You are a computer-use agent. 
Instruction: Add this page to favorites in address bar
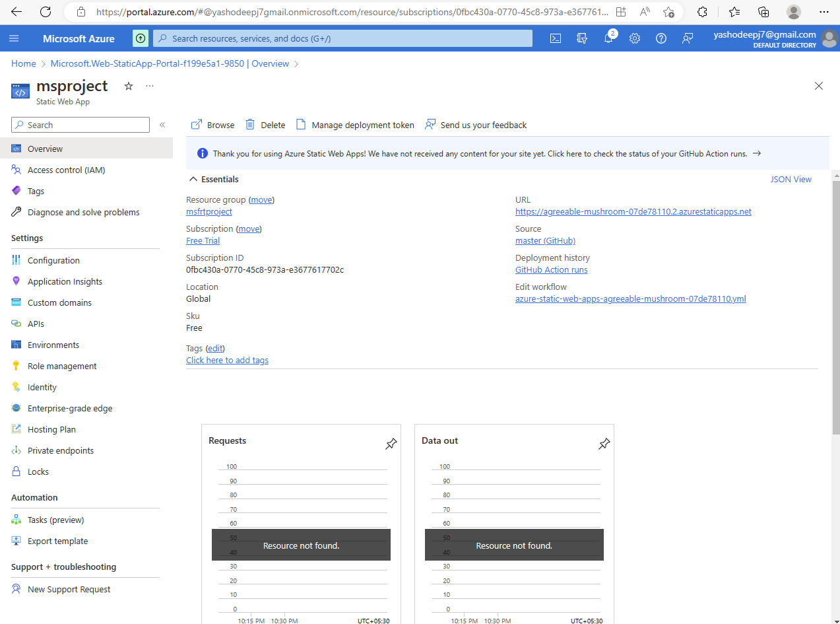668,12
